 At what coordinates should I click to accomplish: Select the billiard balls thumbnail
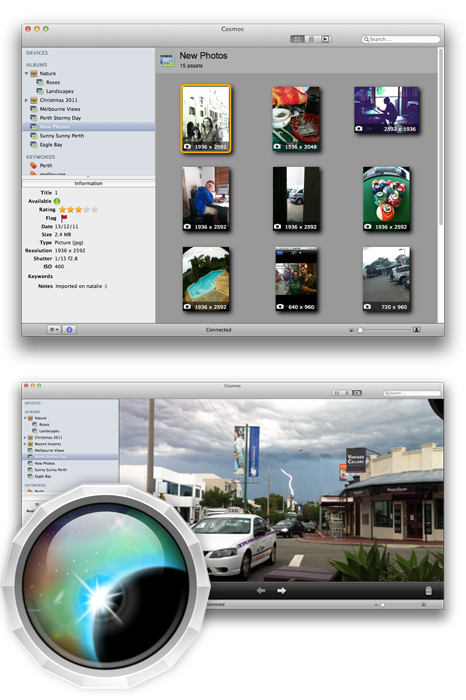tap(387, 199)
